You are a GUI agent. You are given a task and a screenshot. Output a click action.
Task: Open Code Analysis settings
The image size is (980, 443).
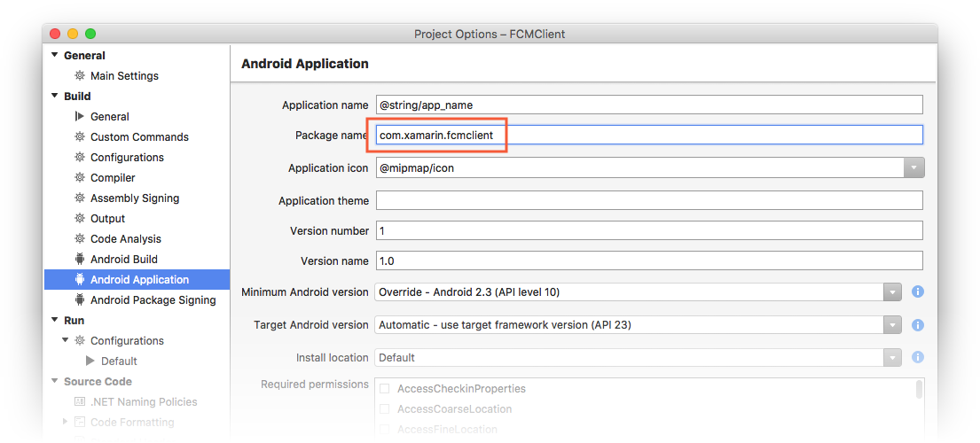(126, 239)
